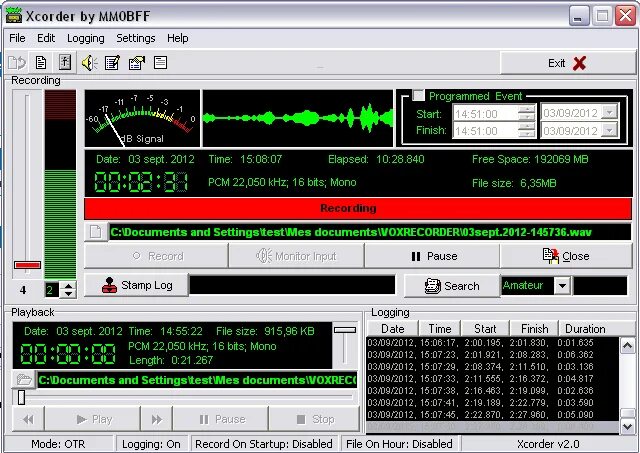
Task: Click the red recording level slider handle
Action: 27,265
